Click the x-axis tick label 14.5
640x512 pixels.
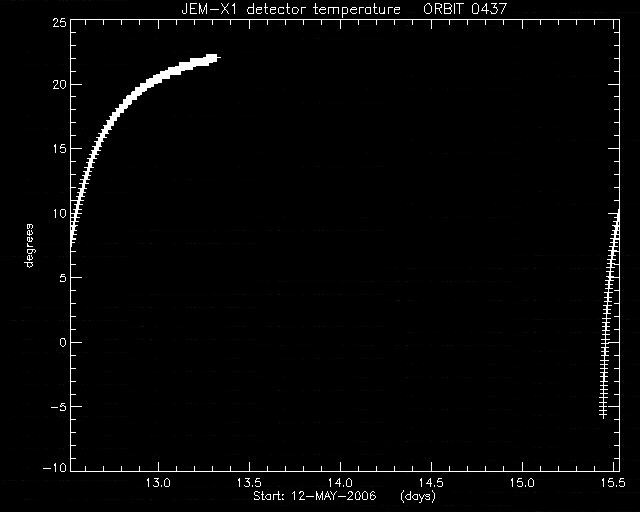[x=431, y=483]
